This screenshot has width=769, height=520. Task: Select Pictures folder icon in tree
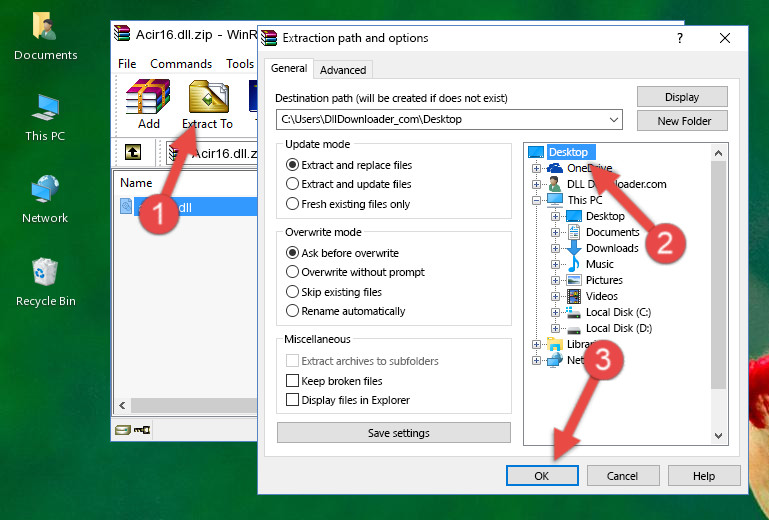(574, 280)
